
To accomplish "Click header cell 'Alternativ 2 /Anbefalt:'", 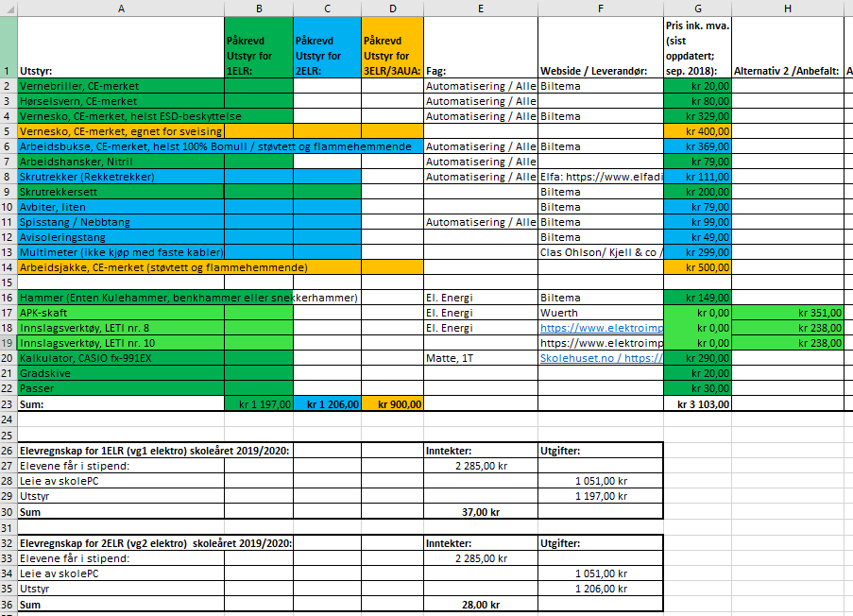I will 788,47.
